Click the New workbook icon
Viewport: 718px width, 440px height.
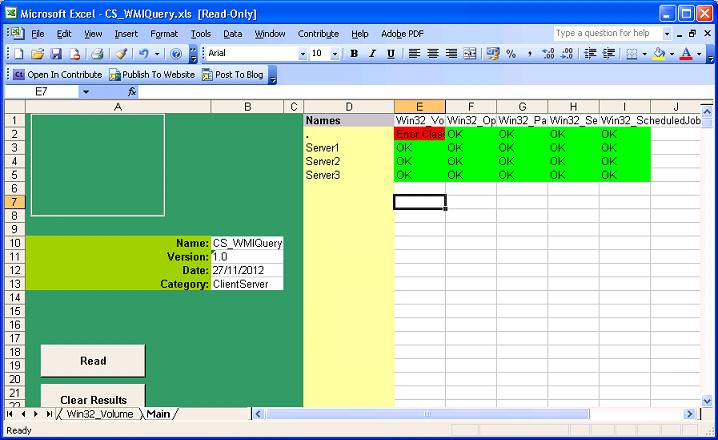tap(17, 54)
